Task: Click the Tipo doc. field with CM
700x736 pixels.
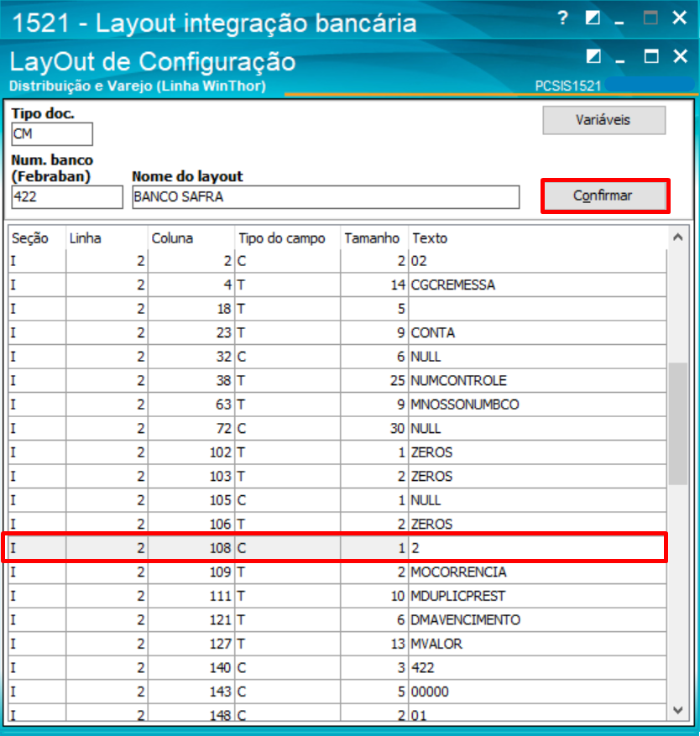Action: pos(52,134)
